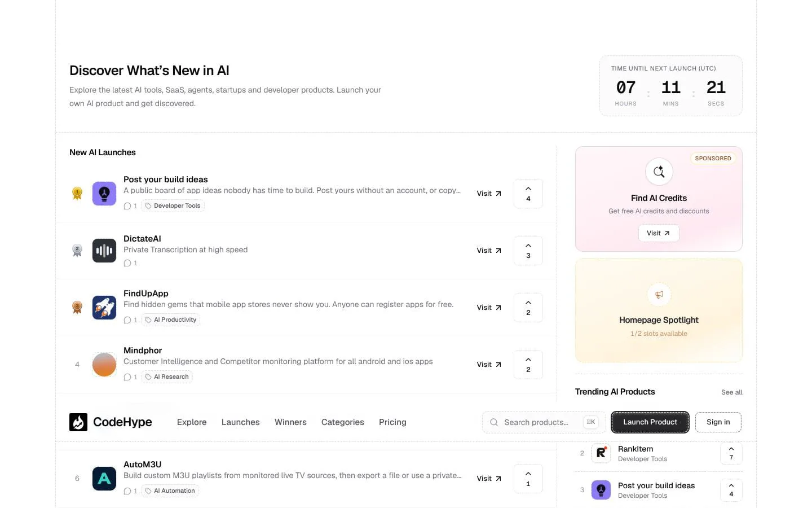812x508 pixels.
Task: Upvote DictateAI with 3 votes
Action: [528, 251]
